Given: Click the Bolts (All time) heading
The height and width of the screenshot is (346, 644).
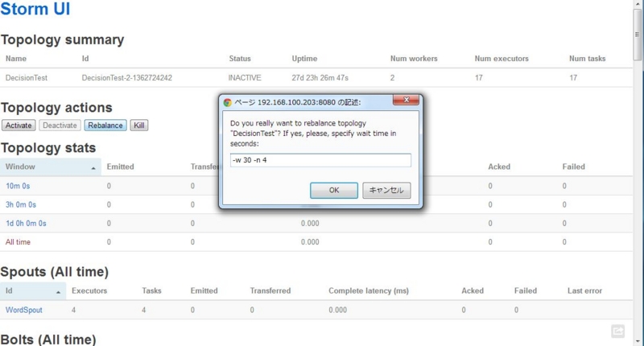Looking at the screenshot, I should click(48, 340).
